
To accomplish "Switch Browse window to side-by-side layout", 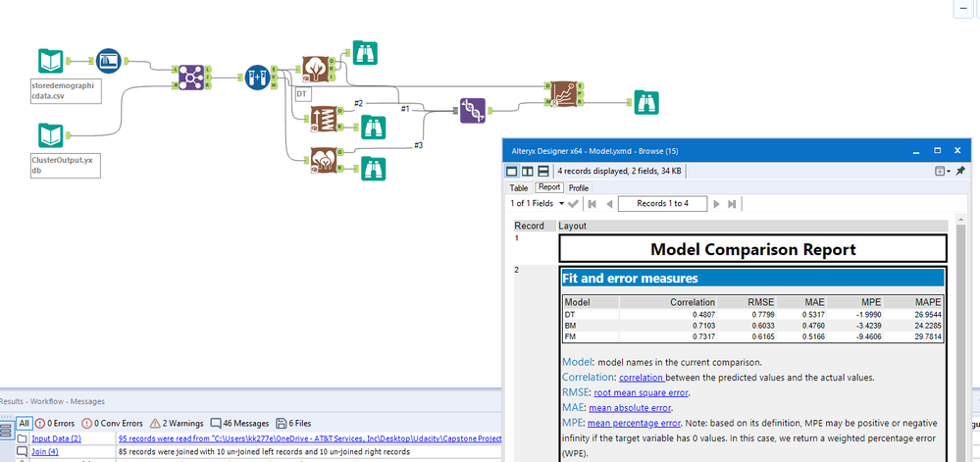I will coord(528,171).
